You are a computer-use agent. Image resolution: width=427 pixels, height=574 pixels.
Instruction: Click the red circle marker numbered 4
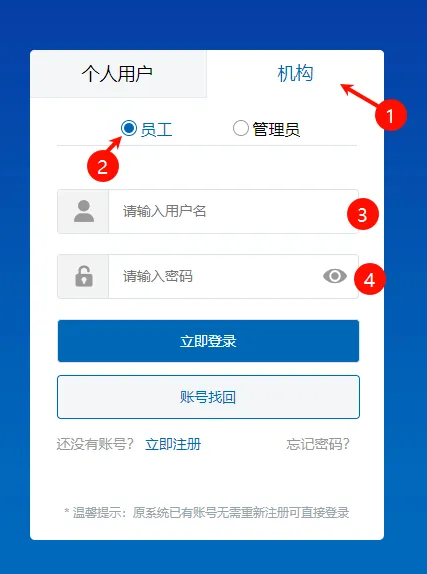370,279
